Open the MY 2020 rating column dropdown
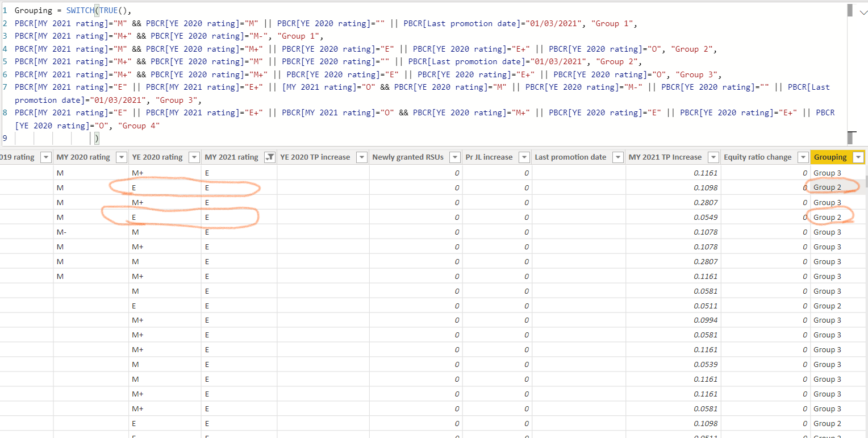The width and height of the screenshot is (868, 438). [121, 157]
